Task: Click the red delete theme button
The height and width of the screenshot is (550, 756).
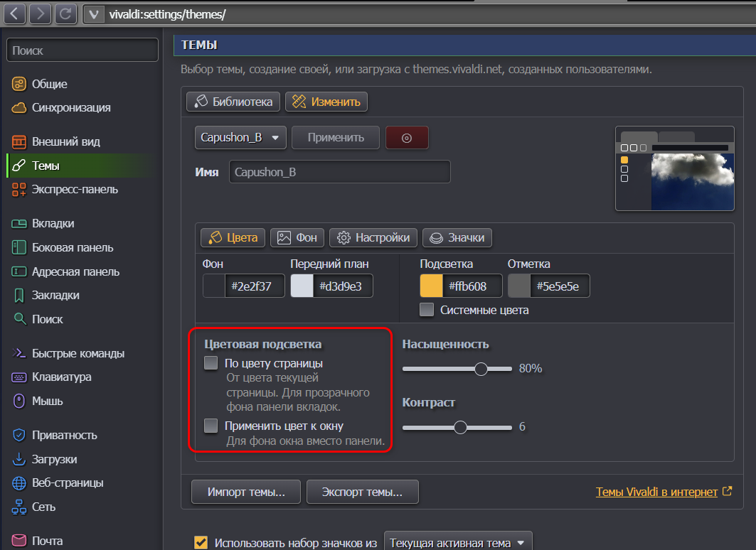Action: tap(407, 138)
